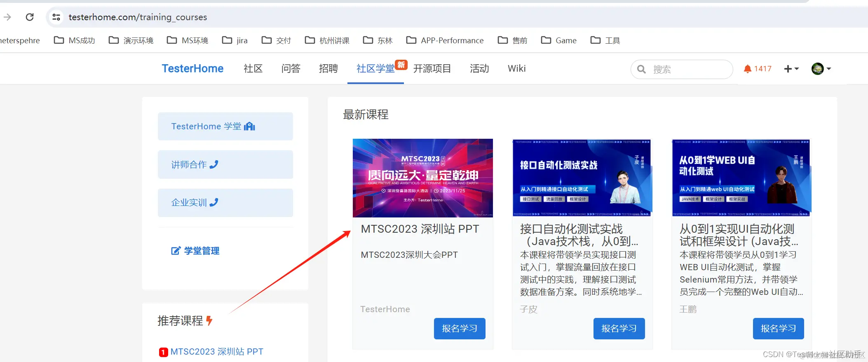Image resolution: width=868 pixels, height=362 pixels.
Task: Open the 演示环境 bookmark folder
Action: click(131, 40)
